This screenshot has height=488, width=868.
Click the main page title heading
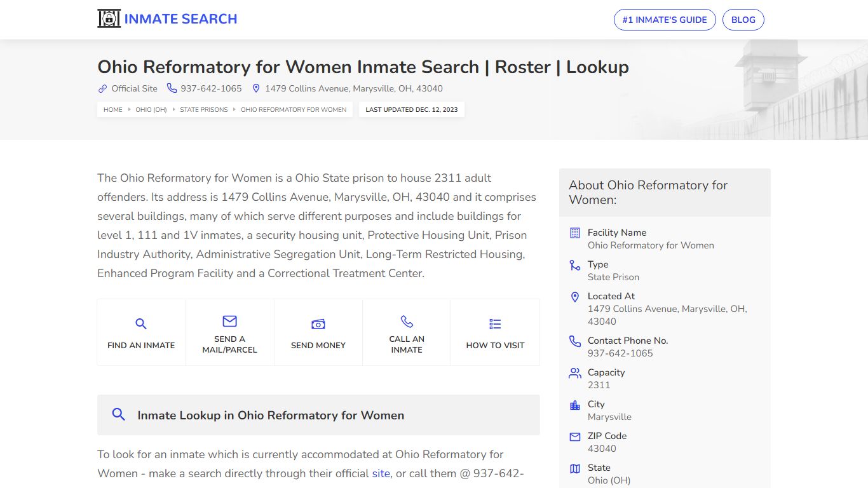pos(363,67)
